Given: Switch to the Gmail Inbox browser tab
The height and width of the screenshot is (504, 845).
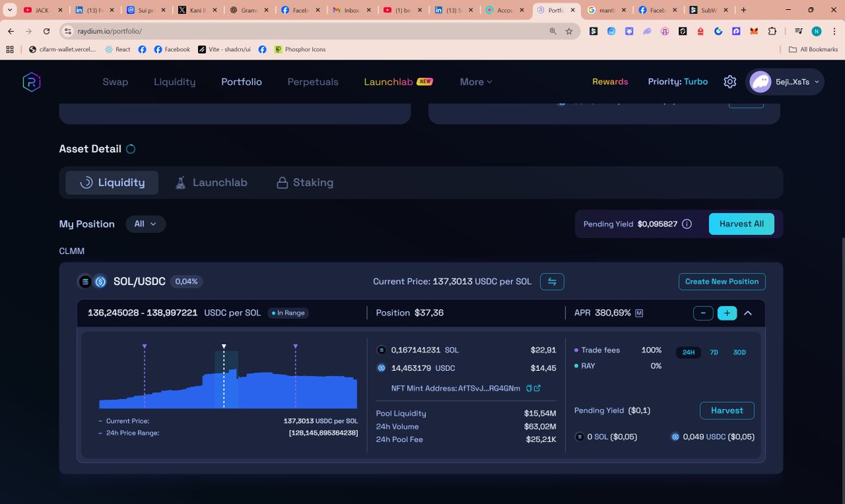Looking at the screenshot, I should pyautogui.click(x=351, y=11).
